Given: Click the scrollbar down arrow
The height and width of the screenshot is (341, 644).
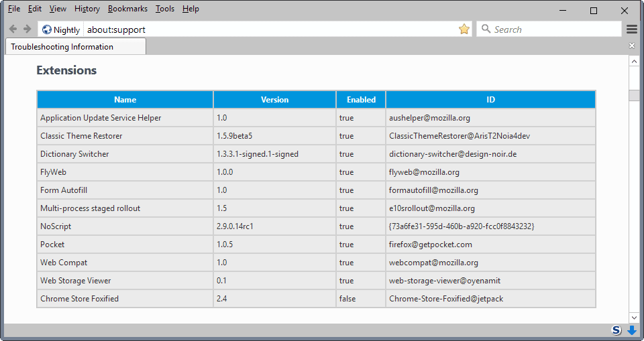Looking at the screenshot, I should [634, 318].
